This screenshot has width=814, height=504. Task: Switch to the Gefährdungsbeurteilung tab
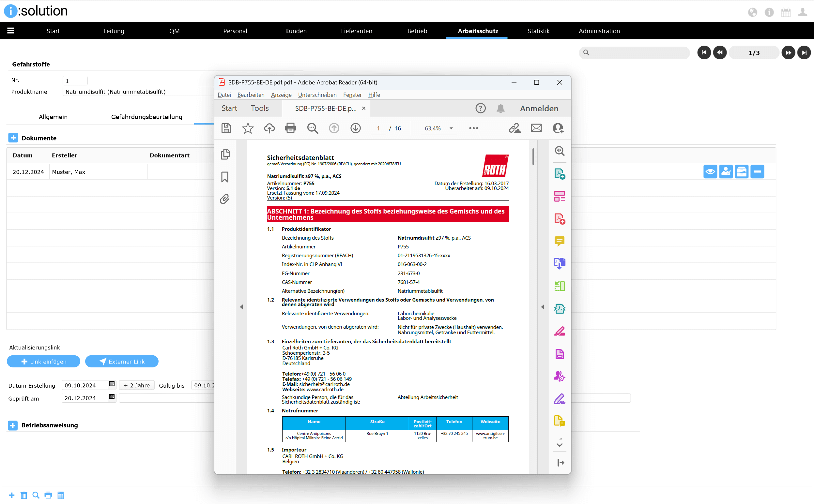pos(146,117)
